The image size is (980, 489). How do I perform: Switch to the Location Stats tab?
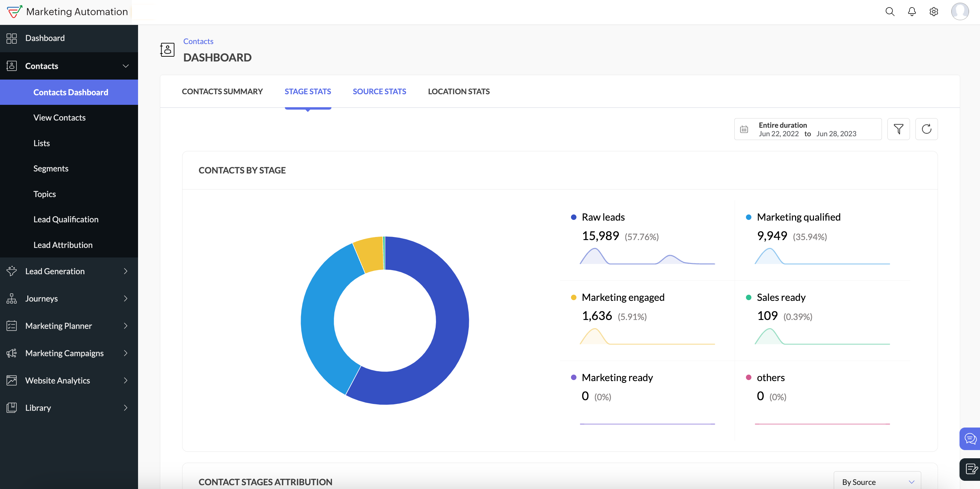pos(459,91)
